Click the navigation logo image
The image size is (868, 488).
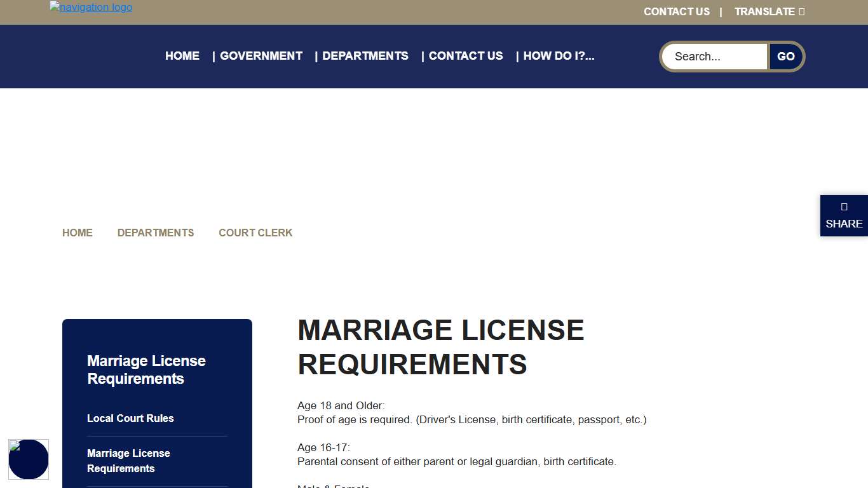point(91,8)
